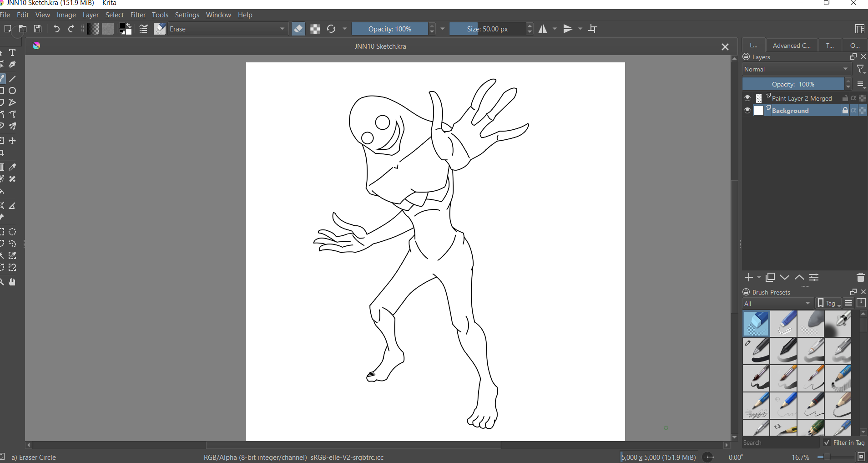Toggle alpha inheritance on Background layer
This screenshot has width=868, height=463.
coord(854,111)
